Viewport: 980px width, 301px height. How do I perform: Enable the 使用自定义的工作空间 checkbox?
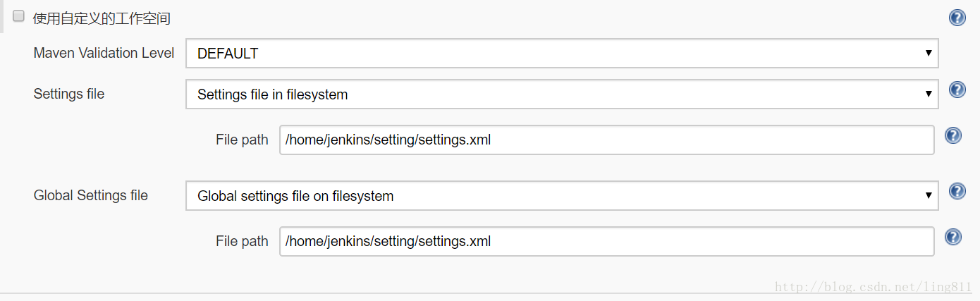tap(19, 16)
